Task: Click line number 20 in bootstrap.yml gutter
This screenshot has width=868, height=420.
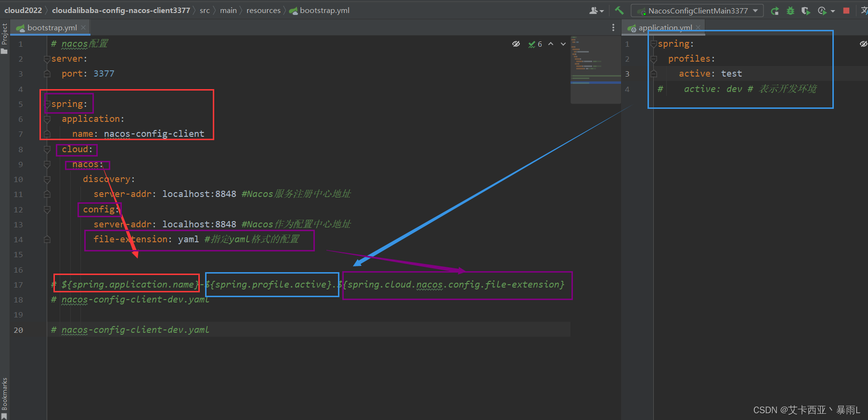Action: 18,330
